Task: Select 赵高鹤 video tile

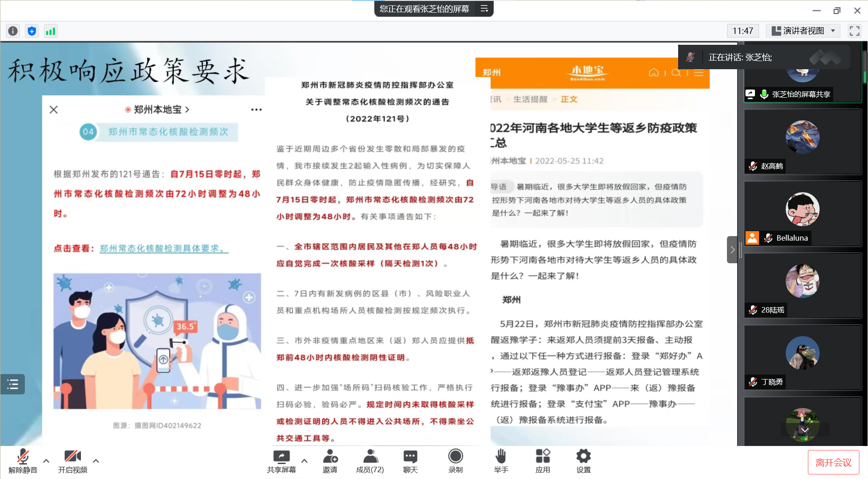Action: pos(802,142)
